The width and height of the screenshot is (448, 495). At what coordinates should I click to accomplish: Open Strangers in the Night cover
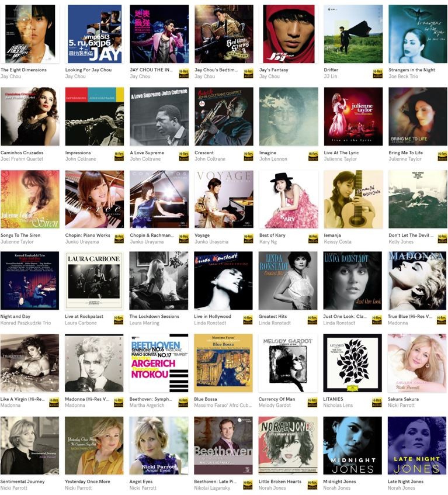tap(418, 34)
